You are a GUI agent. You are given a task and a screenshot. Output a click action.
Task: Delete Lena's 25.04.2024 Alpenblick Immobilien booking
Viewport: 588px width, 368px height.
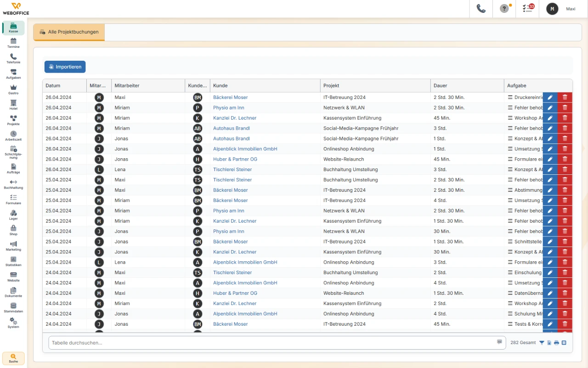(x=565, y=262)
